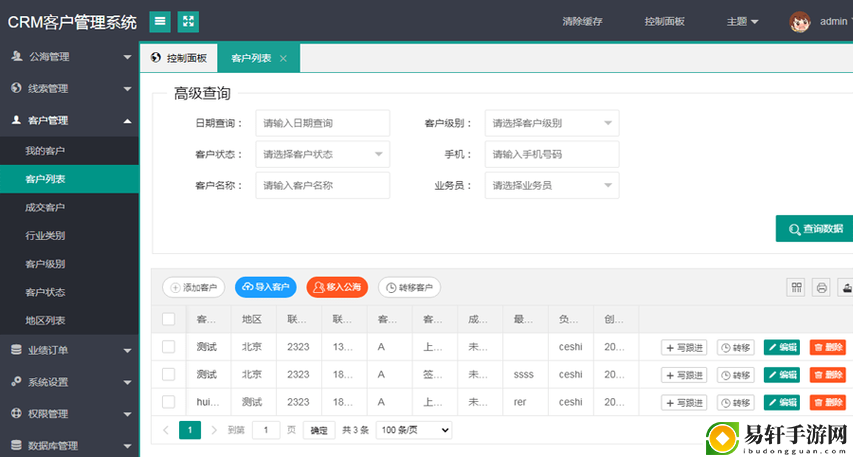Image resolution: width=853 pixels, height=457 pixels.
Task: Open the 业务员 dropdown
Action: (x=552, y=186)
